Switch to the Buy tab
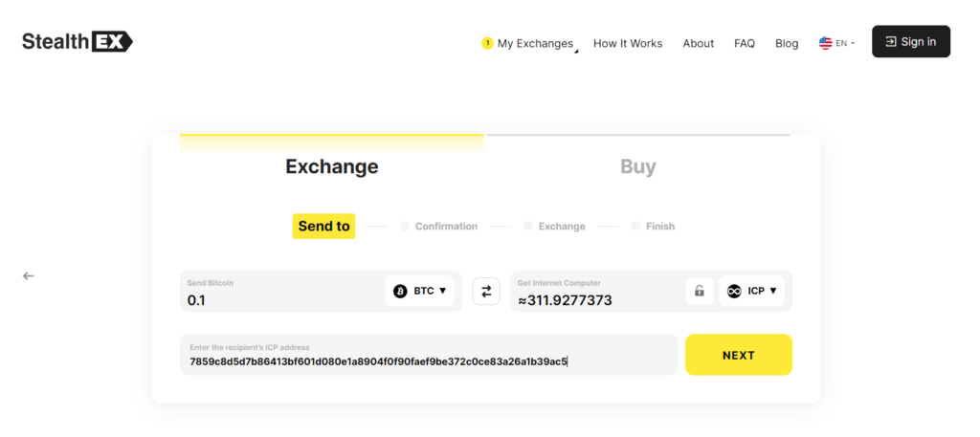Viewport: 980px width, 437px height. (638, 166)
